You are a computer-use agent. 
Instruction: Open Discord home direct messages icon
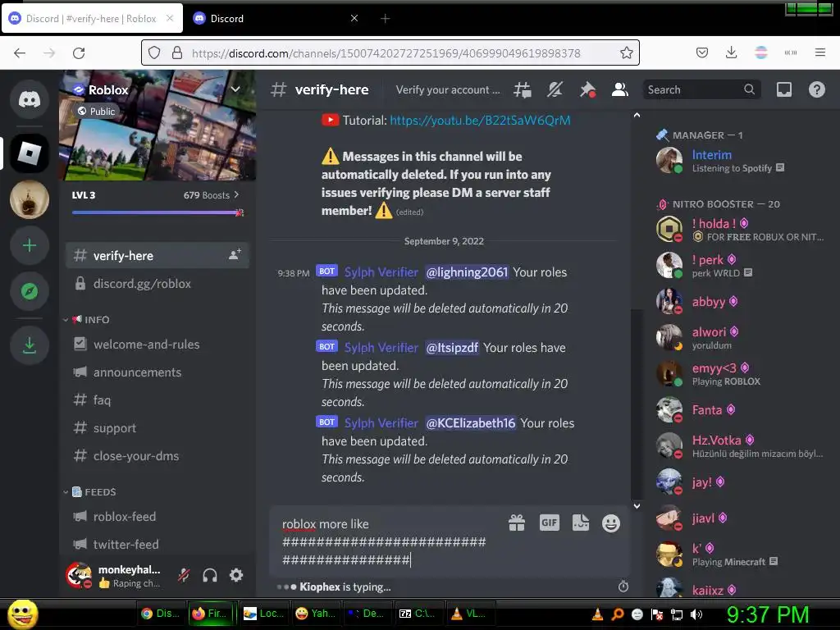[30, 99]
